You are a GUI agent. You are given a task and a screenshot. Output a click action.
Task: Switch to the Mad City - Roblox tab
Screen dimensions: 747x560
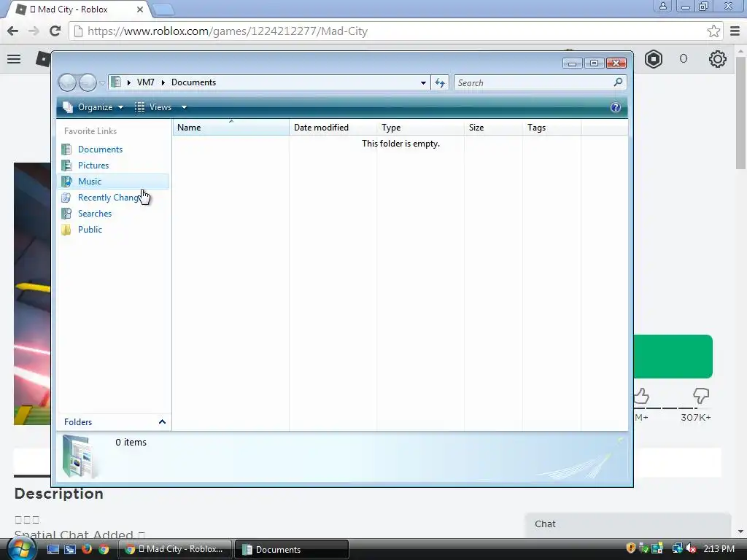pyautogui.click(x=79, y=9)
